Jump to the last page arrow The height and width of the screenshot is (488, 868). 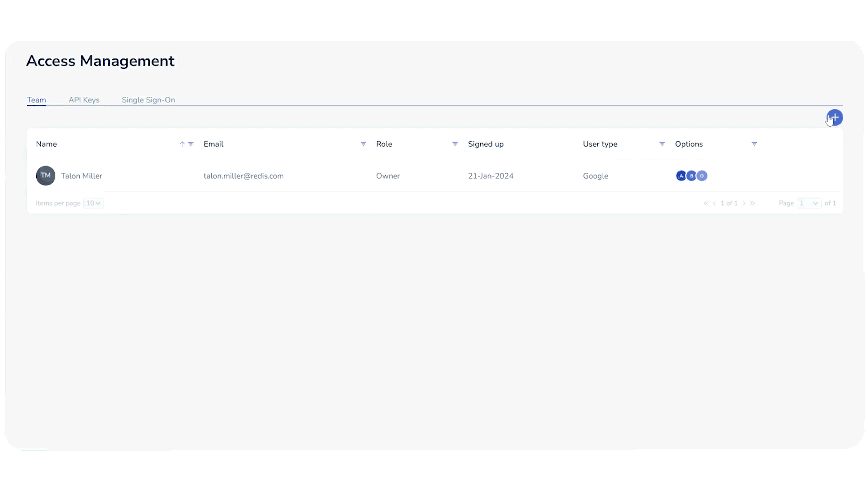click(x=752, y=203)
